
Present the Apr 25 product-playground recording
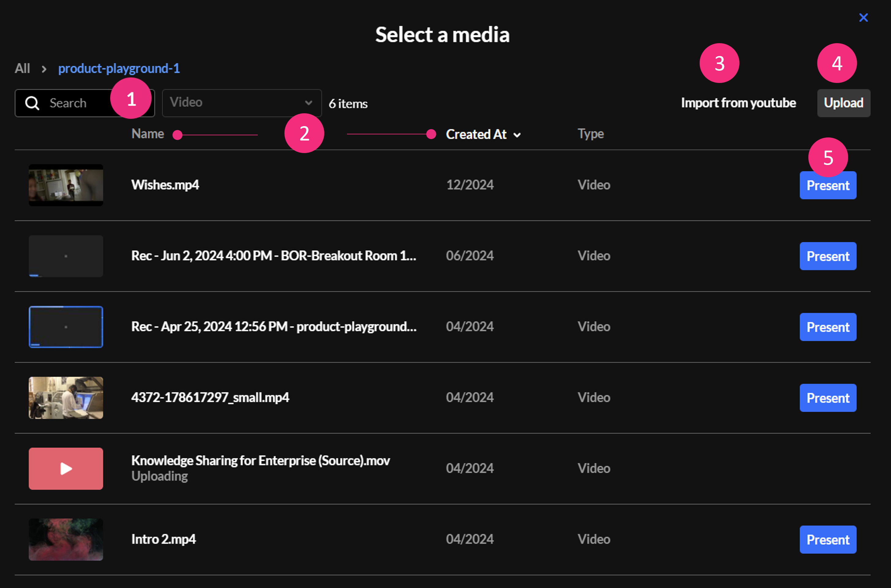click(x=828, y=327)
